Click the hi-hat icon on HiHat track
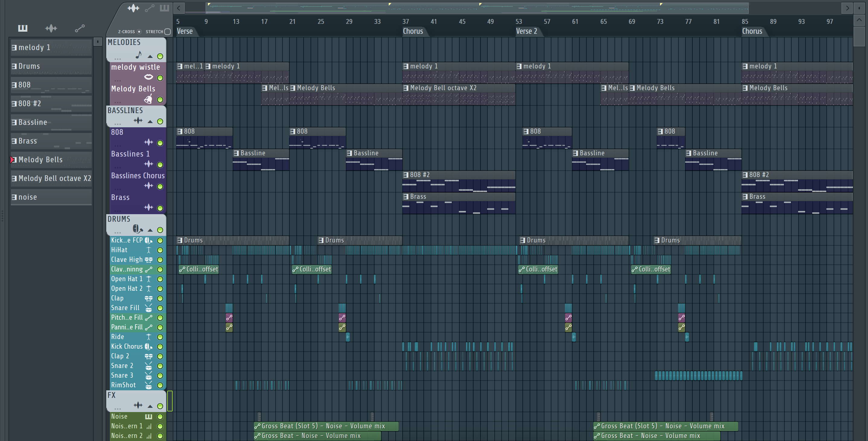The height and width of the screenshot is (441, 868). 148,250
